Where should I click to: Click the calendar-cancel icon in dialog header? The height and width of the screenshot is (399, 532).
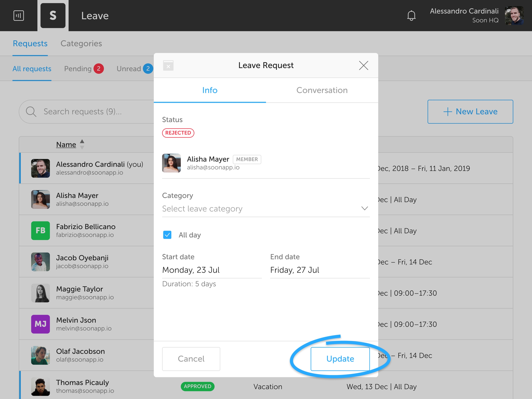pos(168,65)
